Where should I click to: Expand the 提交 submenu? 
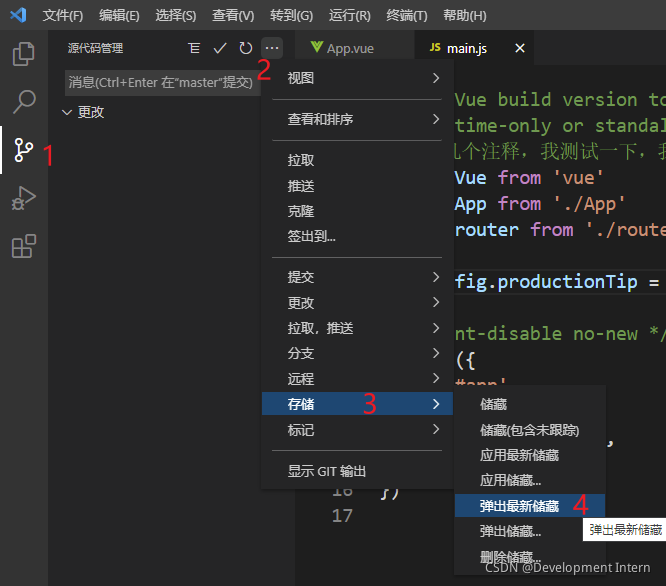[x=357, y=277]
